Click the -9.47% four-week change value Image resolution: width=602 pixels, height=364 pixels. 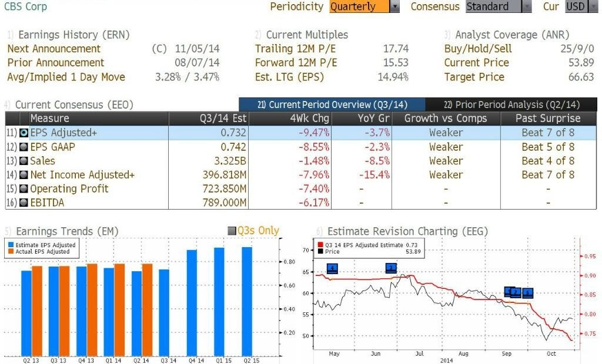314,133
